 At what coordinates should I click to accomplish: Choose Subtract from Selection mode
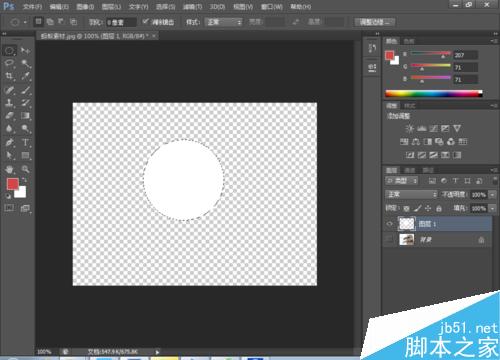click(x=61, y=22)
